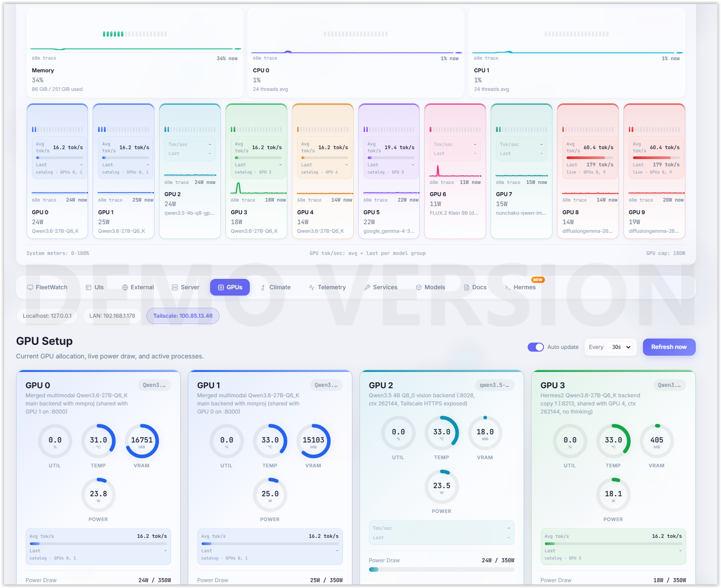This screenshot has height=588, width=721.
Task: Click the Server rack icon
Action: (x=175, y=287)
